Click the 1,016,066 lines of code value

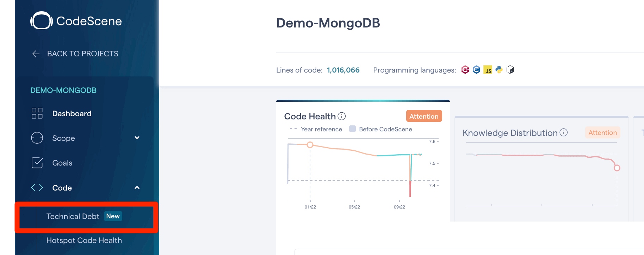click(343, 70)
